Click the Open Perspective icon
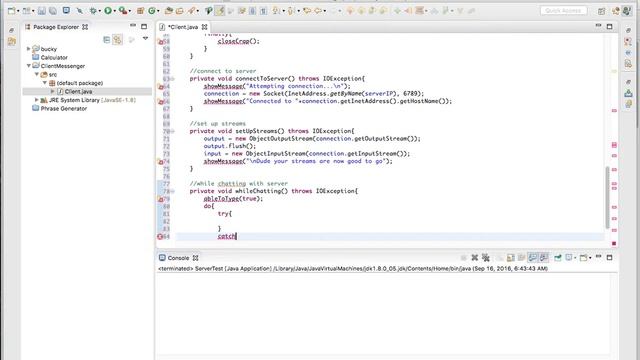Screen dimensions: 640x360 pos(602,11)
